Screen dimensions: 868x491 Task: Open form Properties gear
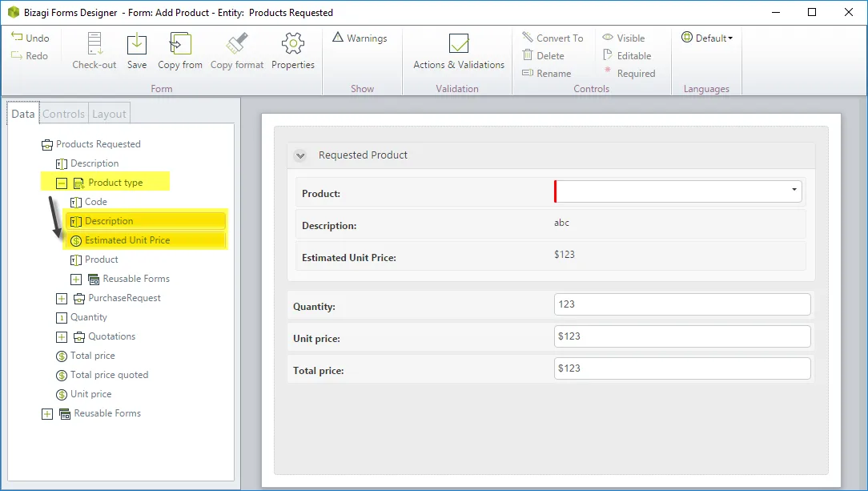pos(293,44)
